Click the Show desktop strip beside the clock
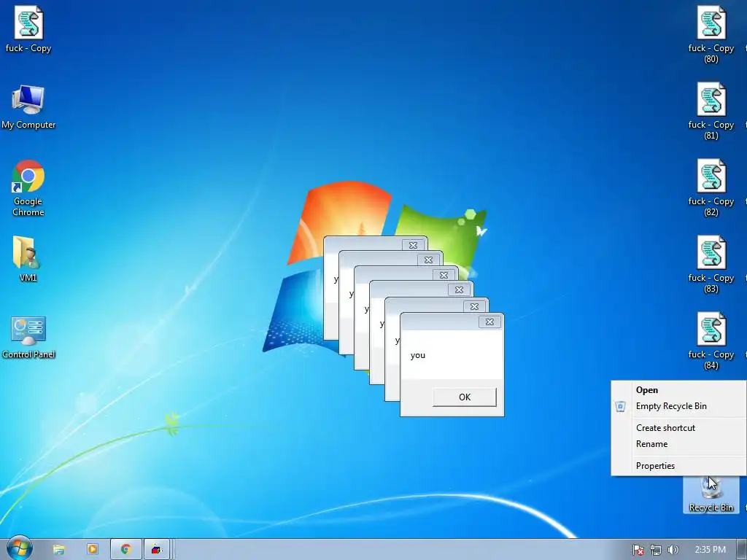This screenshot has width=747, height=560. (x=742, y=550)
